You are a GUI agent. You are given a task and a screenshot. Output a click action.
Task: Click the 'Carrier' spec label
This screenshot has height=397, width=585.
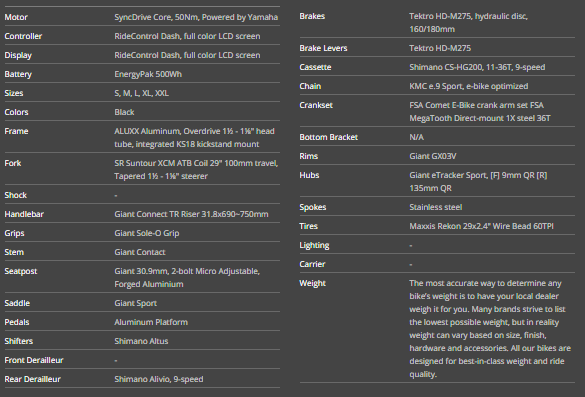[312, 265]
